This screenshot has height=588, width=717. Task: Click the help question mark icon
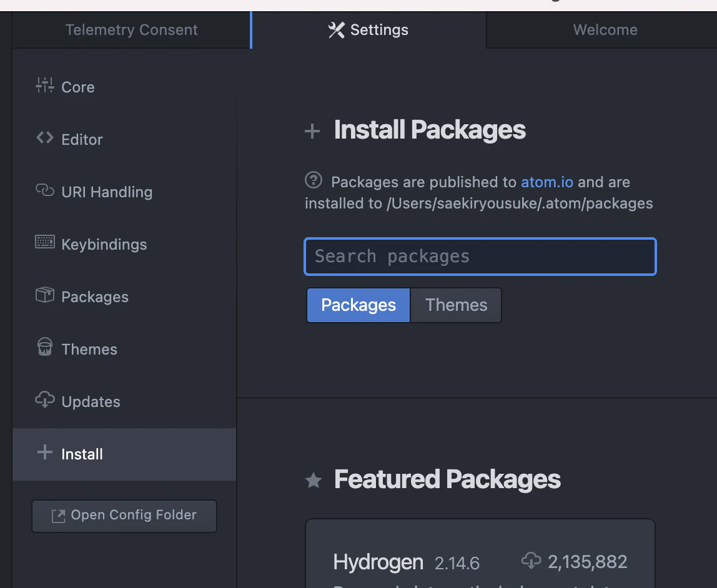[314, 180]
